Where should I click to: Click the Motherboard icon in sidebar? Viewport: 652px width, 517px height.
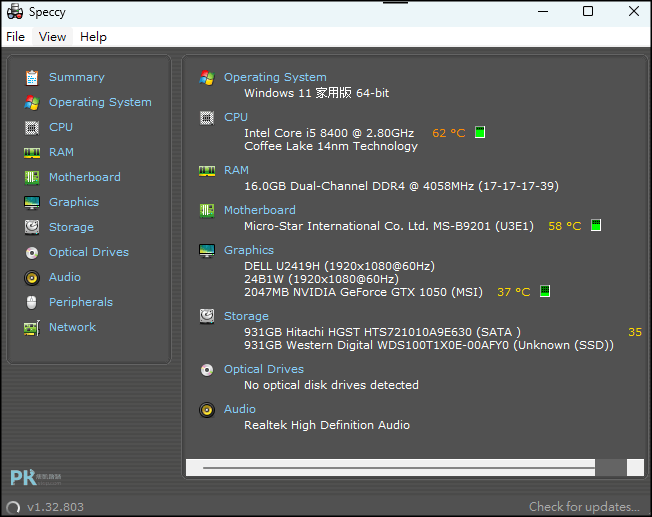click(x=32, y=178)
